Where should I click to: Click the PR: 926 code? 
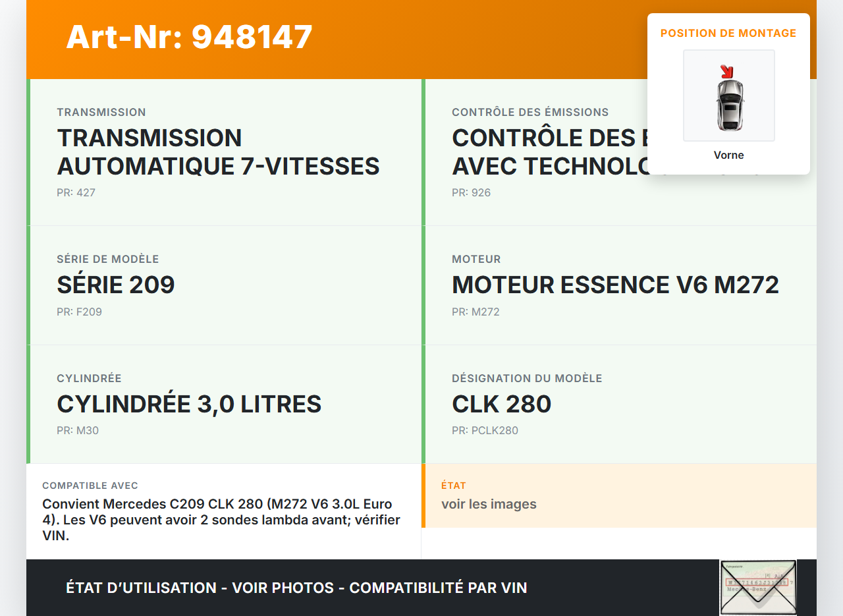pos(471,193)
